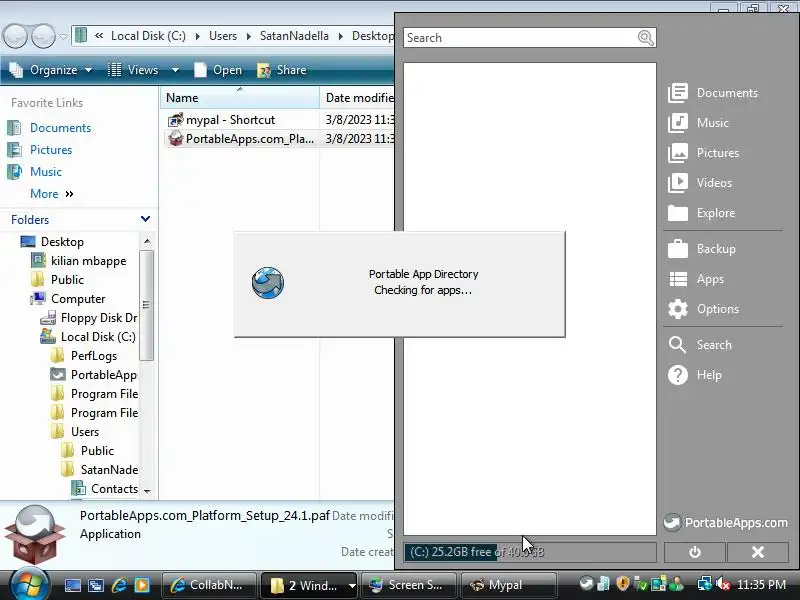The image size is (800, 600).
Task: Click Share in Explorer toolbar
Action: [282, 70]
